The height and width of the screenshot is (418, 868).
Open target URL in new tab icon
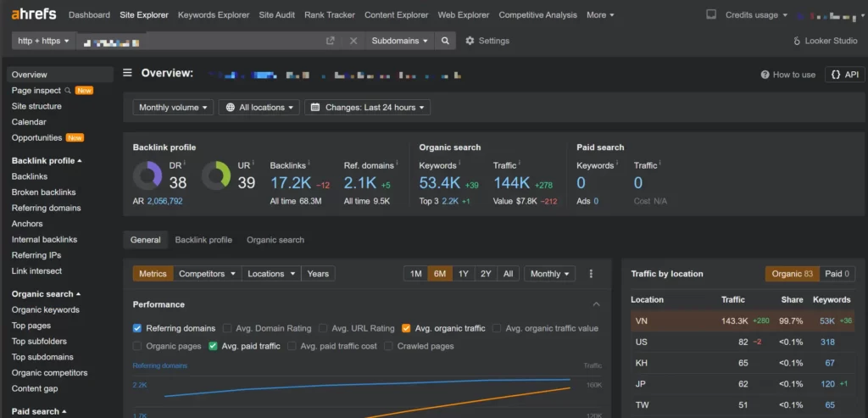click(331, 41)
